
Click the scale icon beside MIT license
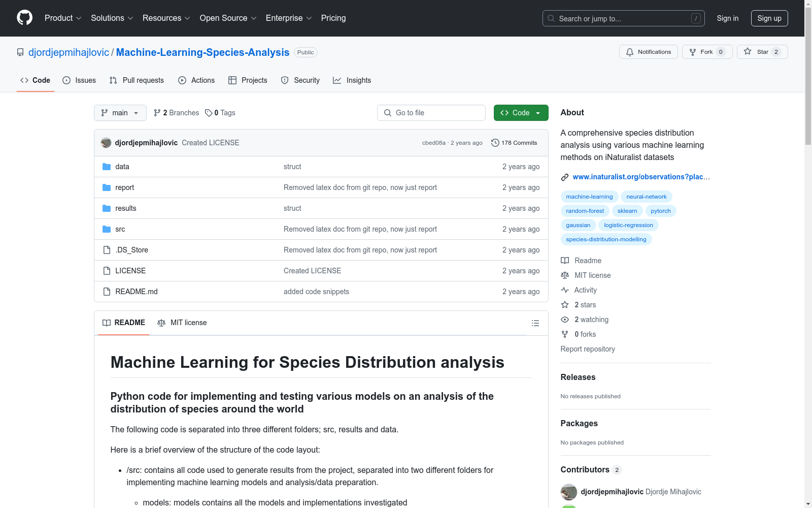coord(565,275)
